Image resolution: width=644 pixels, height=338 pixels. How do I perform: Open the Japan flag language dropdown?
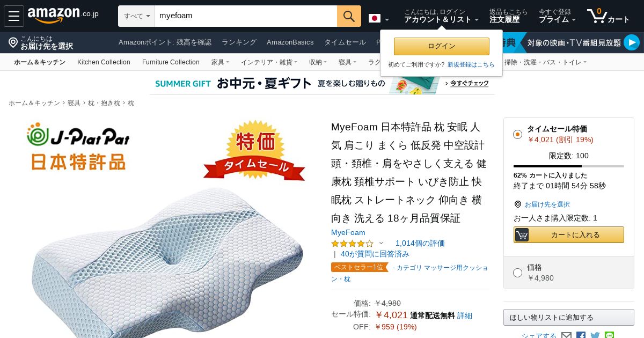tap(379, 19)
